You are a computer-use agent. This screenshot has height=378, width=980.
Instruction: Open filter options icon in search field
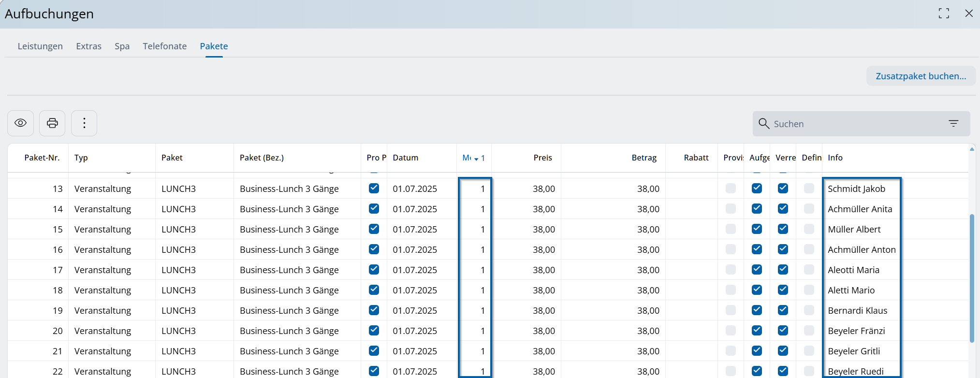953,124
